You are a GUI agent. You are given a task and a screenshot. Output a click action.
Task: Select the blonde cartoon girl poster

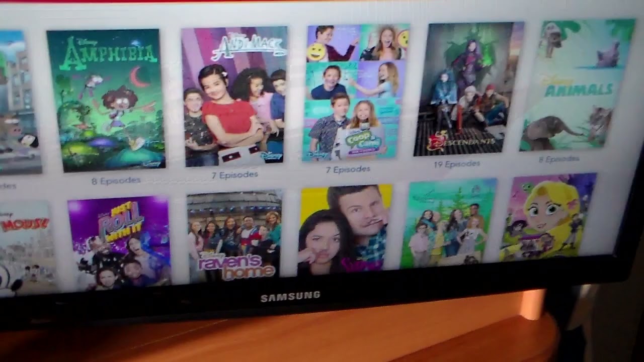(548, 217)
